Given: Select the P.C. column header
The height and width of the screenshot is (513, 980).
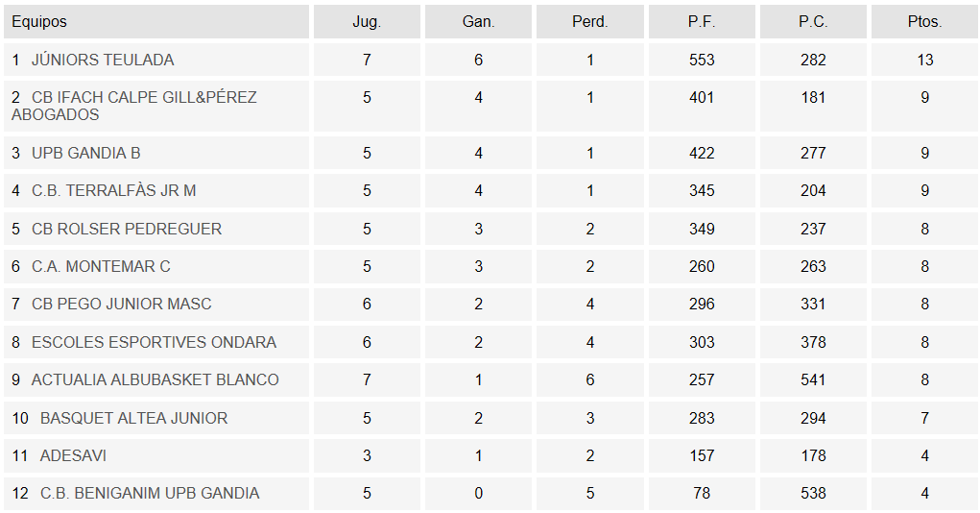Looking at the screenshot, I should [x=813, y=22].
